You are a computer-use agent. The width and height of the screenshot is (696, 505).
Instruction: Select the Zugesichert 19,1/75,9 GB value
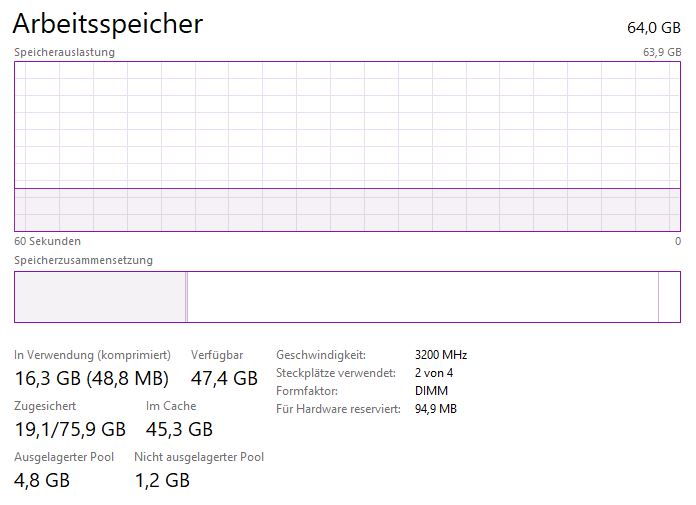pos(70,430)
